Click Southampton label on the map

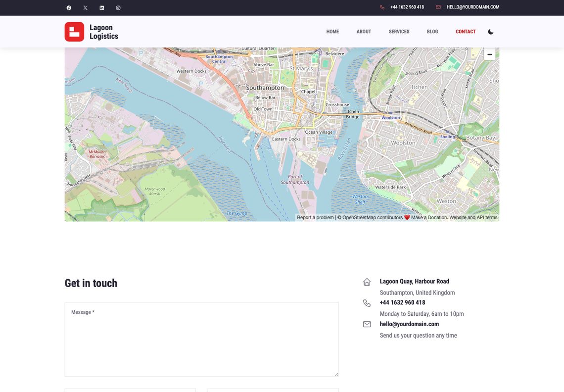(265, 88)
